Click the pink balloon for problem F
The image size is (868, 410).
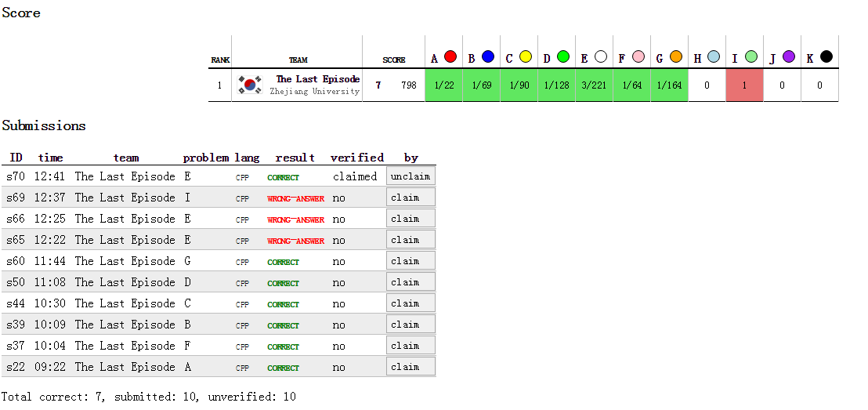pyautogui.click(x=638, y=57)
